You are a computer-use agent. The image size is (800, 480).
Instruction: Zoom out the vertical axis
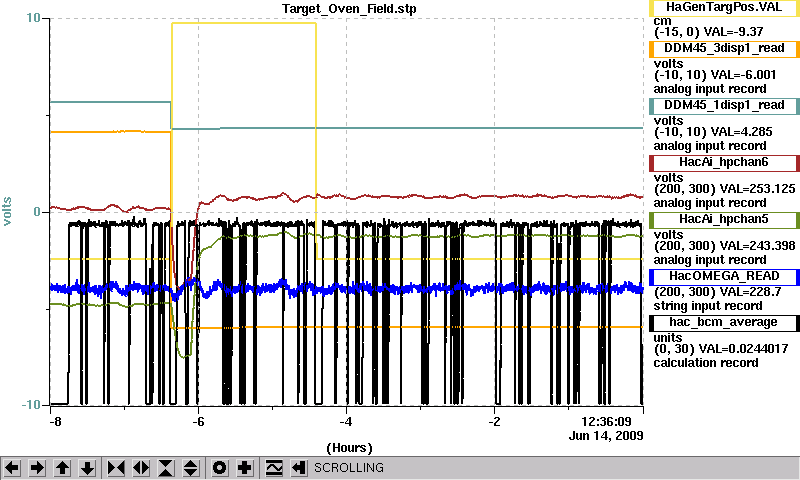coord(191,468)
